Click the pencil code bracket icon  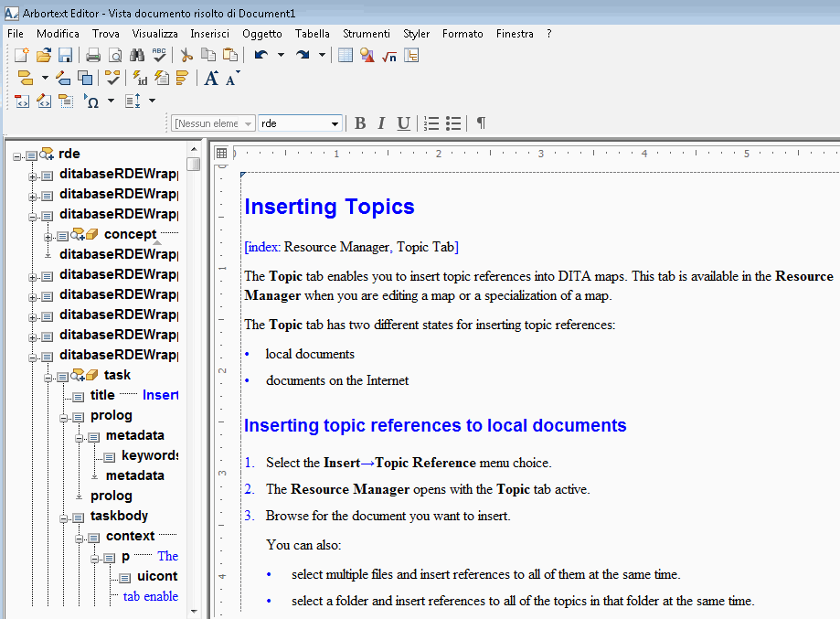pyautogui.click(x=44, y=101)
